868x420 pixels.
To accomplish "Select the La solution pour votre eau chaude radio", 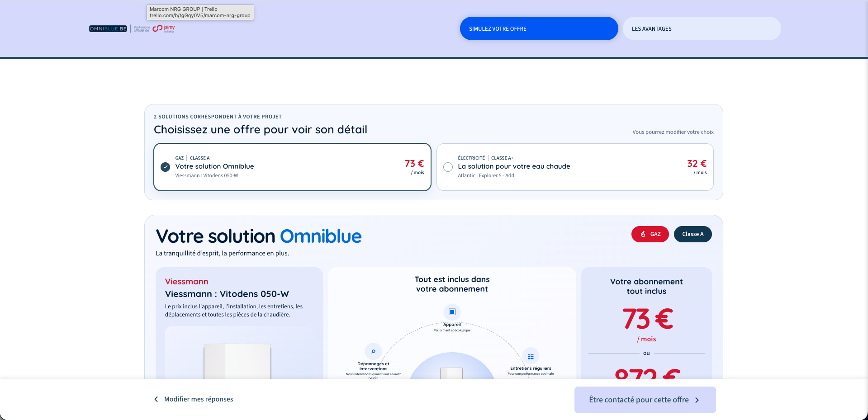I will 448,167.
